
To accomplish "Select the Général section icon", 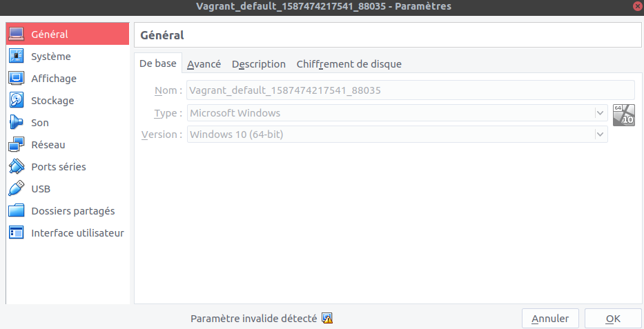I will pyautogui.click(x=17, y=34).
